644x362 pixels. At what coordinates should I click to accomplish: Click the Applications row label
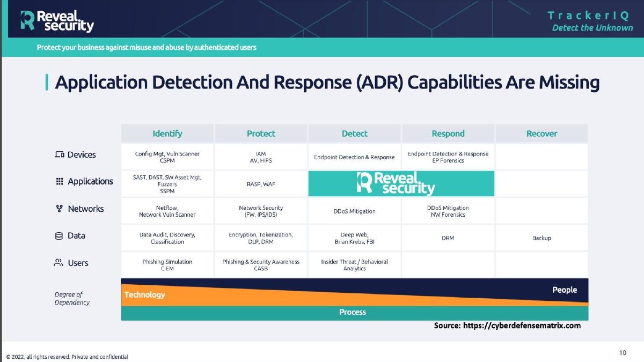pos(90,181)
